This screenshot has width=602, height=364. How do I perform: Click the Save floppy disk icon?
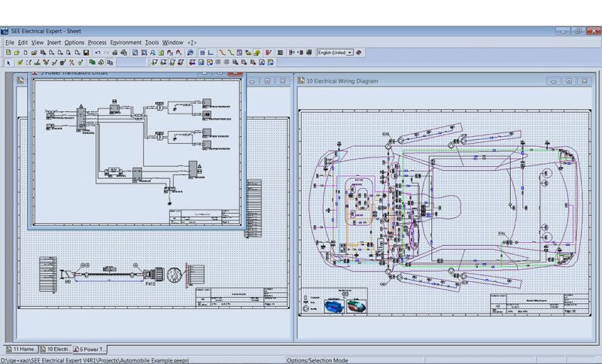tap(86, 53)
